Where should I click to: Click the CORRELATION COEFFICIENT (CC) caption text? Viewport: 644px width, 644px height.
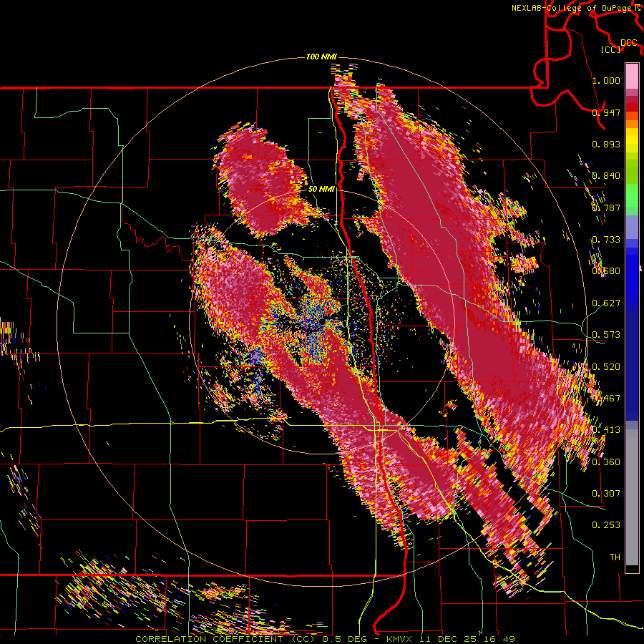(225, 639)
